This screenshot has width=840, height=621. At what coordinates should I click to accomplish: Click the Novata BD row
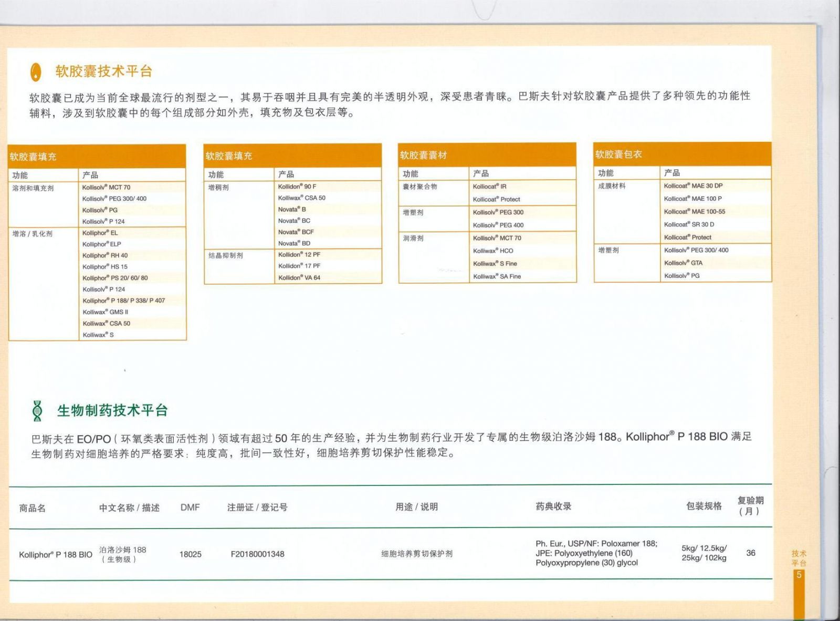click(328, 243)
